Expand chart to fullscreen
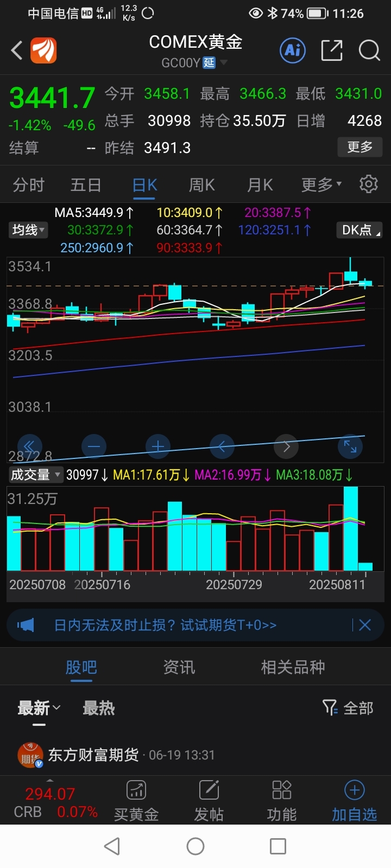This screenshot has height=868, width=391. (x=350, y=447)
